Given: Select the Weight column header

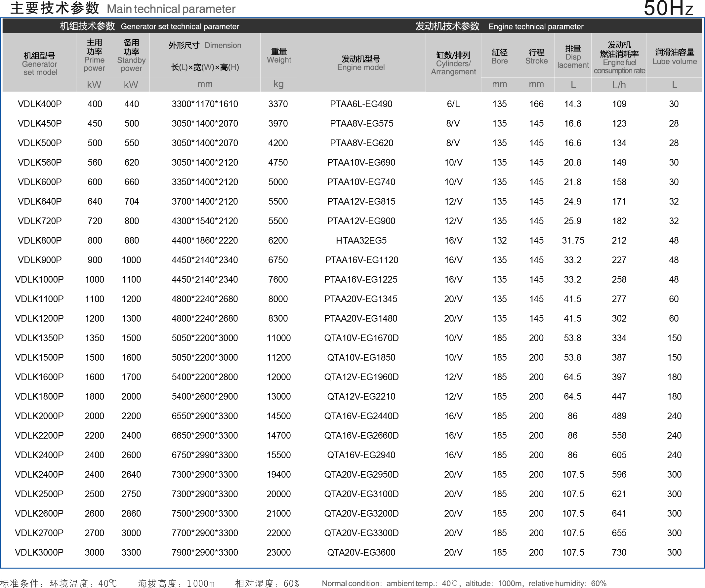Looking at the screenshot, I should [x=279, y=56].
